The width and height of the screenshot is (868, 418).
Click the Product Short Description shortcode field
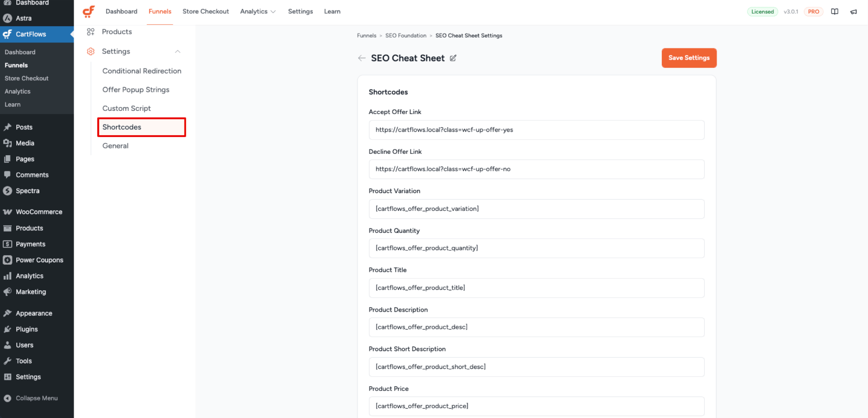coord(537,367)
